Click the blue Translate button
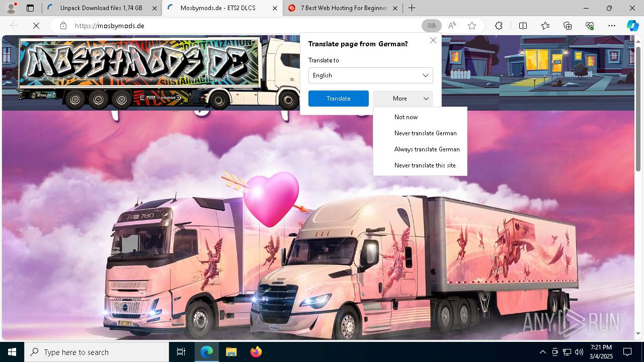This screenshot has height=362, width=644. tap(339, 99)
